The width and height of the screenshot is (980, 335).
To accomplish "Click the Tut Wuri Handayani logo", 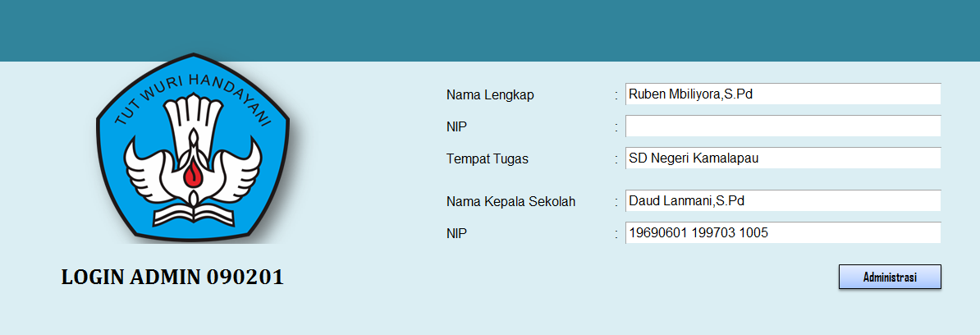I will click(x=193, y=148).
